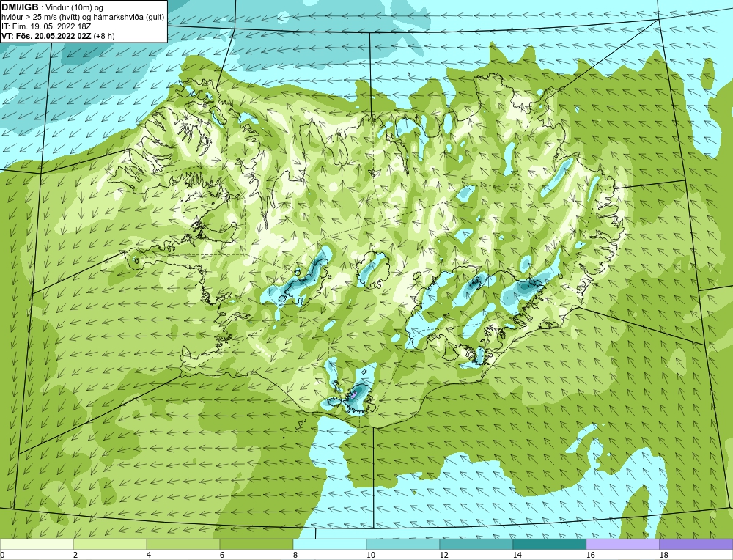
Task: Select the light green 2–4 m/s legend swatch
Action: pyautogui.click(x=110, y=544)
